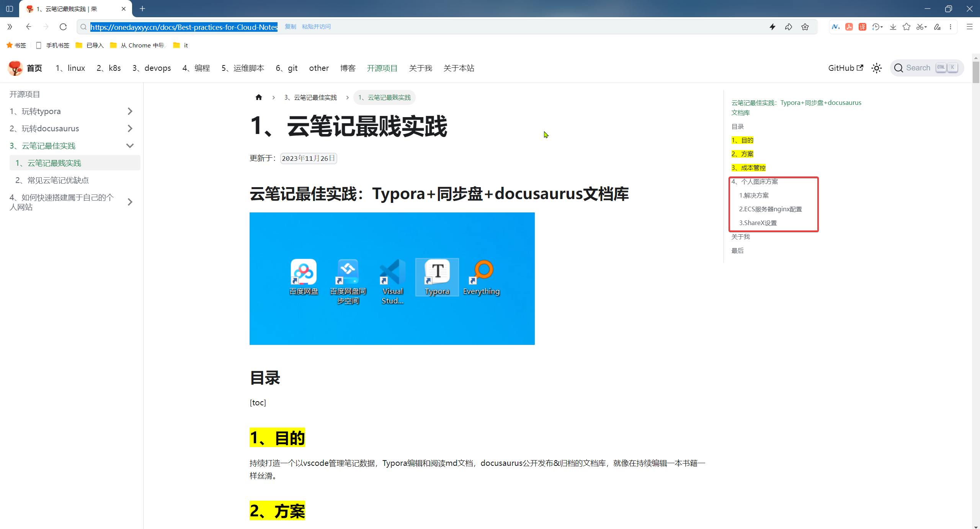
Task: Open the 博客 navbar item
Action: 348,68
